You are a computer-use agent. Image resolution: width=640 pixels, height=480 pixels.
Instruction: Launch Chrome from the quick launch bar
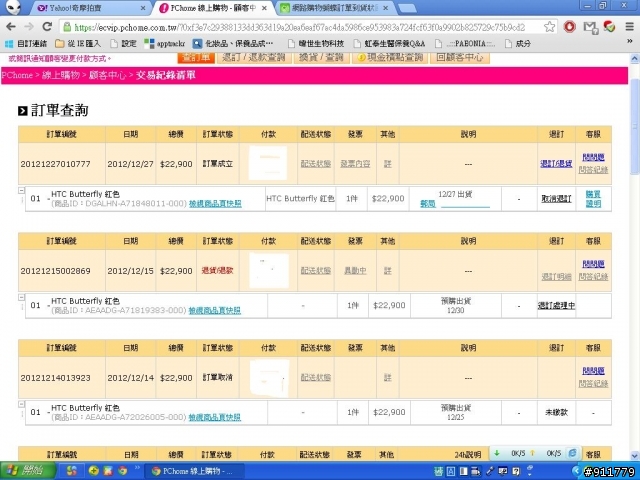pyautogui.click(x=123, y=471)
